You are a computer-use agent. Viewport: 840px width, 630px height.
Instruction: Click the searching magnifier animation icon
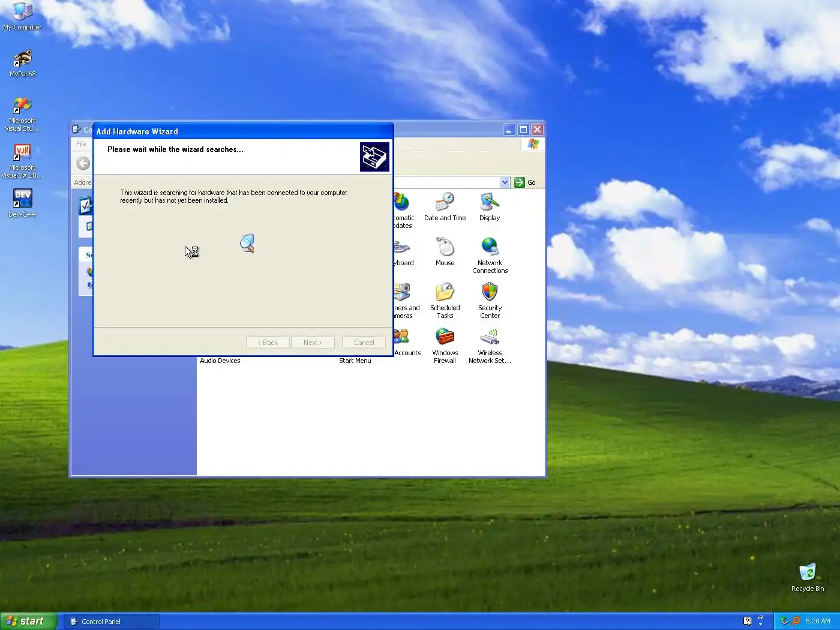(x=247, y=243)
